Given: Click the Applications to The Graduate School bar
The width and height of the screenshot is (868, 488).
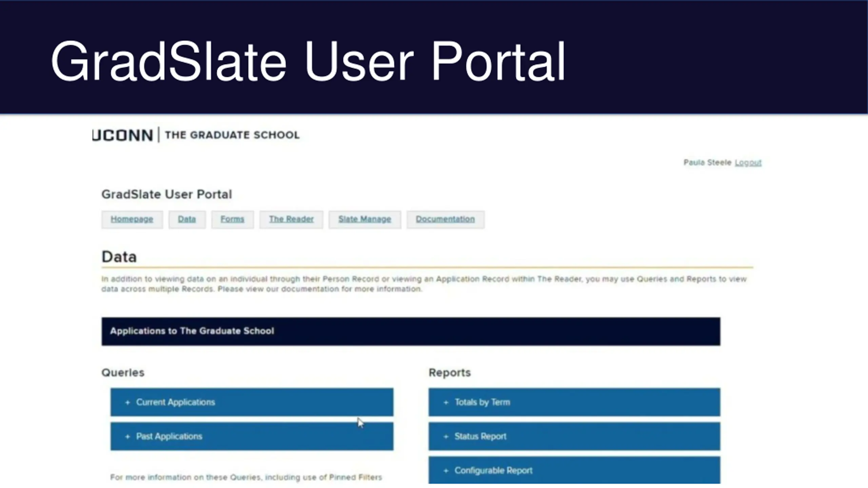Looking at the screenshot, I should coord(411,331).
